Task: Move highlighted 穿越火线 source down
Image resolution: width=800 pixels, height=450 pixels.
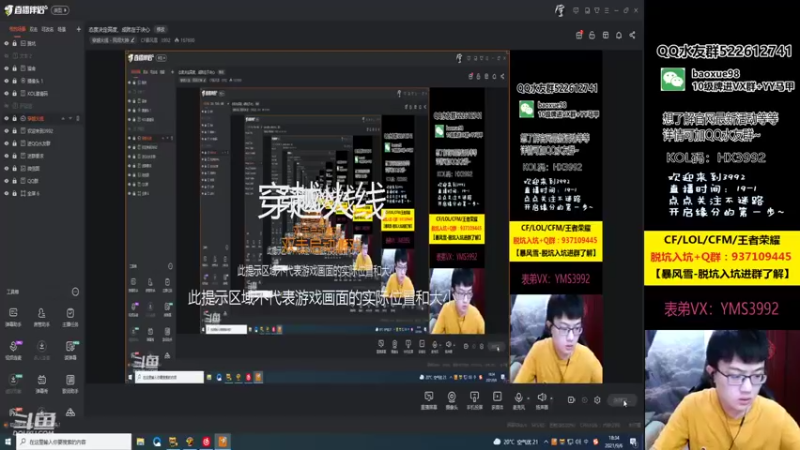Action: (70, 118)
